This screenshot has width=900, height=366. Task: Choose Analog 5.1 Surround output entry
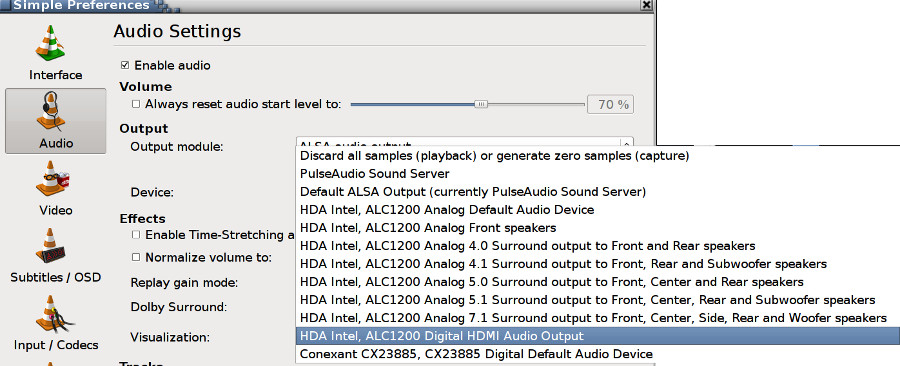(x=598, y=300)
